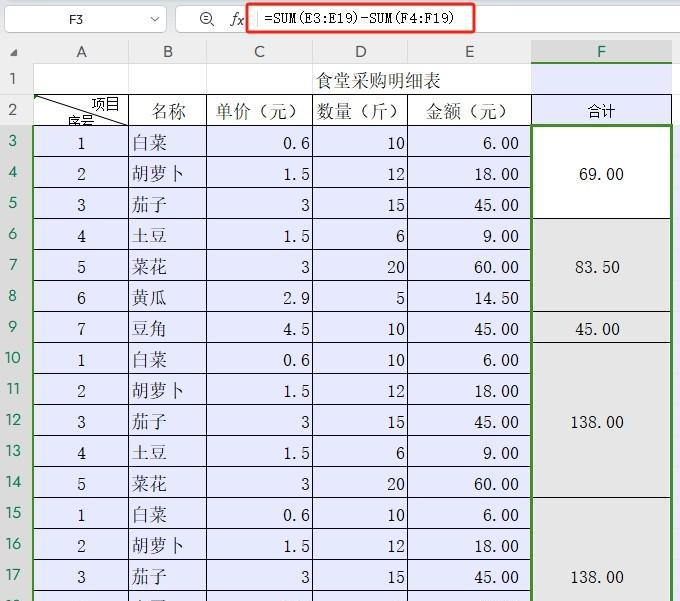
Task: Click amount 45.00 in row 17
Action: [469, 576]
